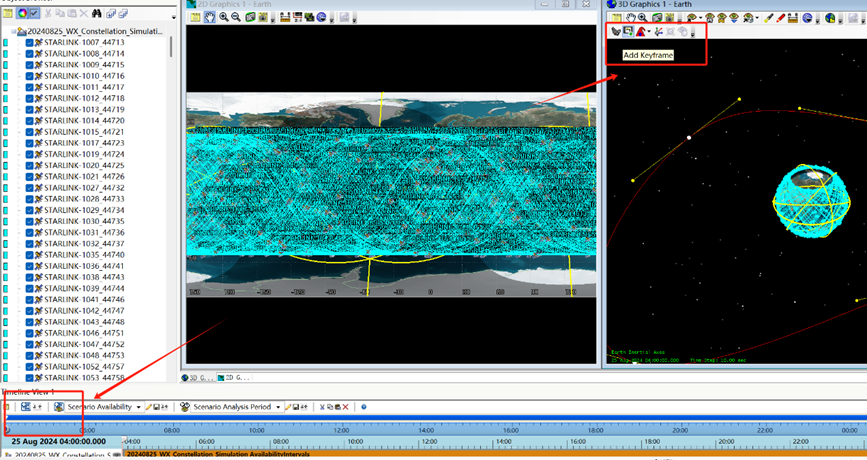Click the red delete X in Timeline toolbar

click(x=345, y=407)
